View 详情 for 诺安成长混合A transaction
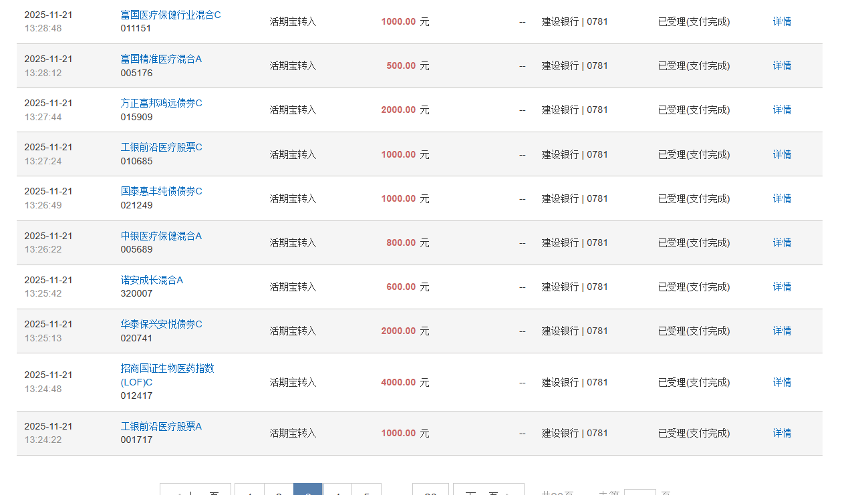The image size is (868, 495). 782,287
